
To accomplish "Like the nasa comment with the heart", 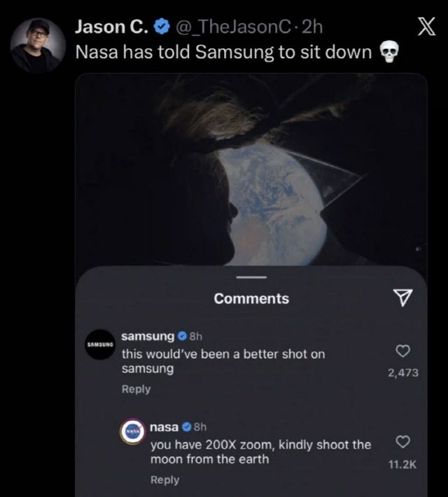I will pyautogui.click(x=402, y=442).
